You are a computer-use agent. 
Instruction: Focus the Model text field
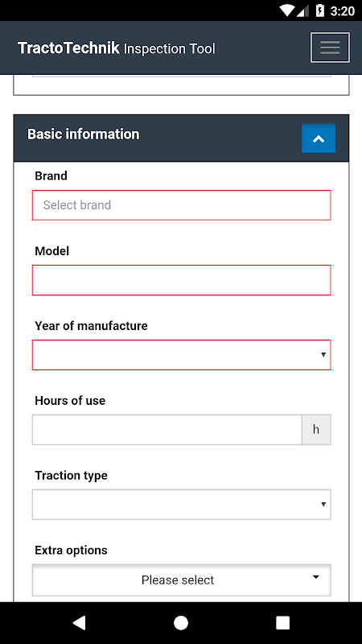[x=182, y=280]
